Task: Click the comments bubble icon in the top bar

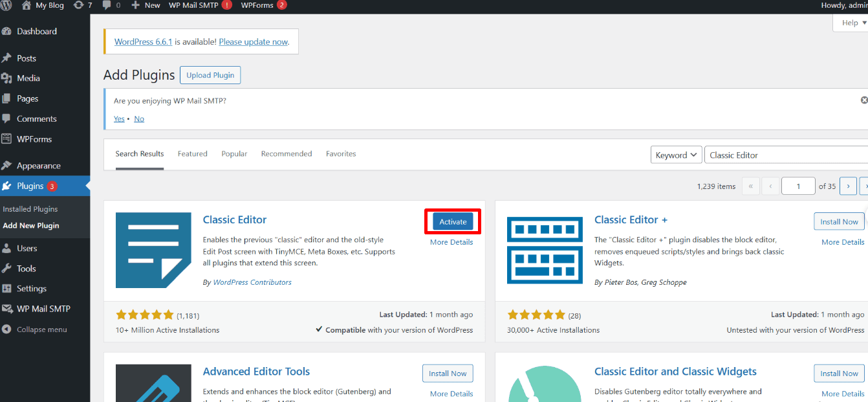Action: click(107, 5)
